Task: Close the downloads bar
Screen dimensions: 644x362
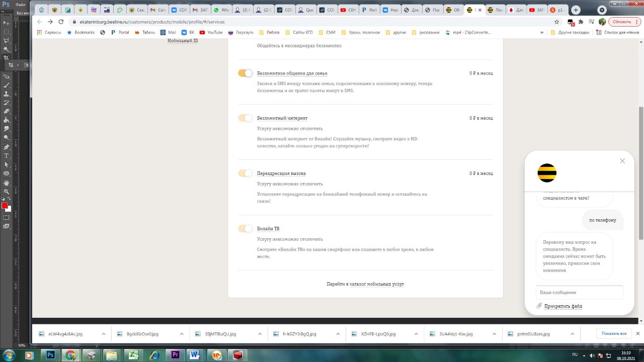Action: click(637, 333)
